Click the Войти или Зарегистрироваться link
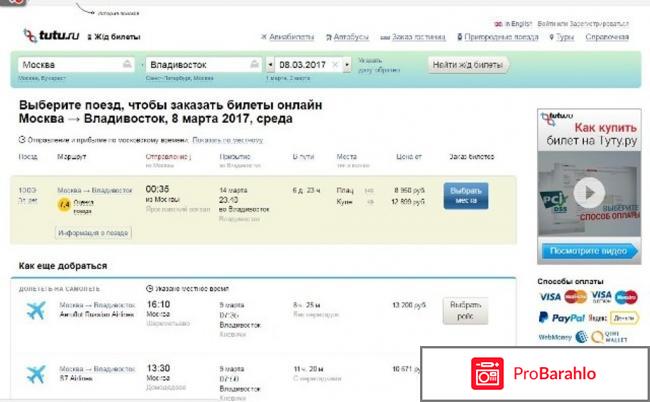 click(583, 24)
